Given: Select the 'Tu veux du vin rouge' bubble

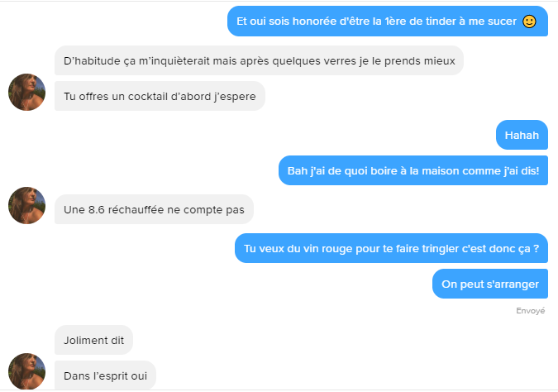Looking at the screenshot, I should point(391,248).
